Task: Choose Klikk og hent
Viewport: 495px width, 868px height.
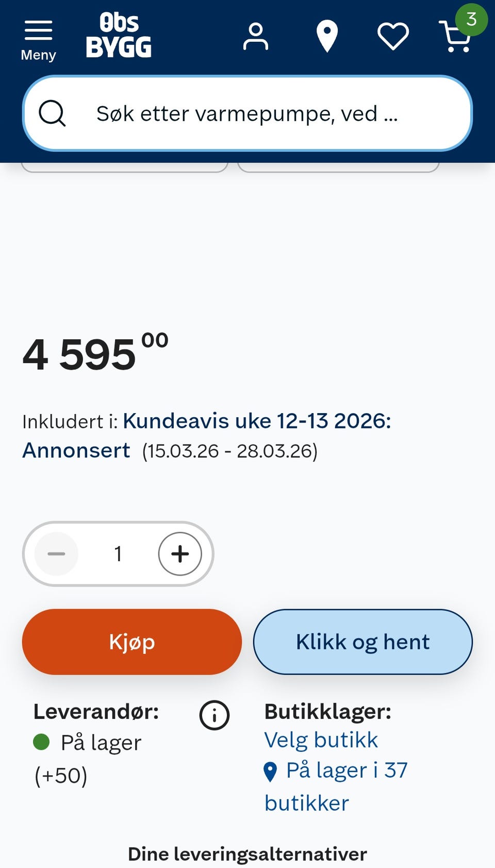Action: click(x=362, y=642)
